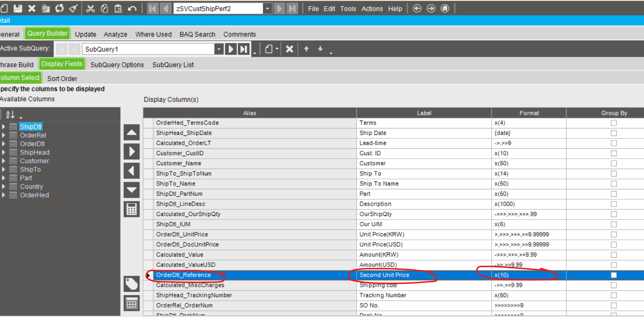Open the BAQ Search tab
This screenshot has height=317, width=644.
[197, 34]
